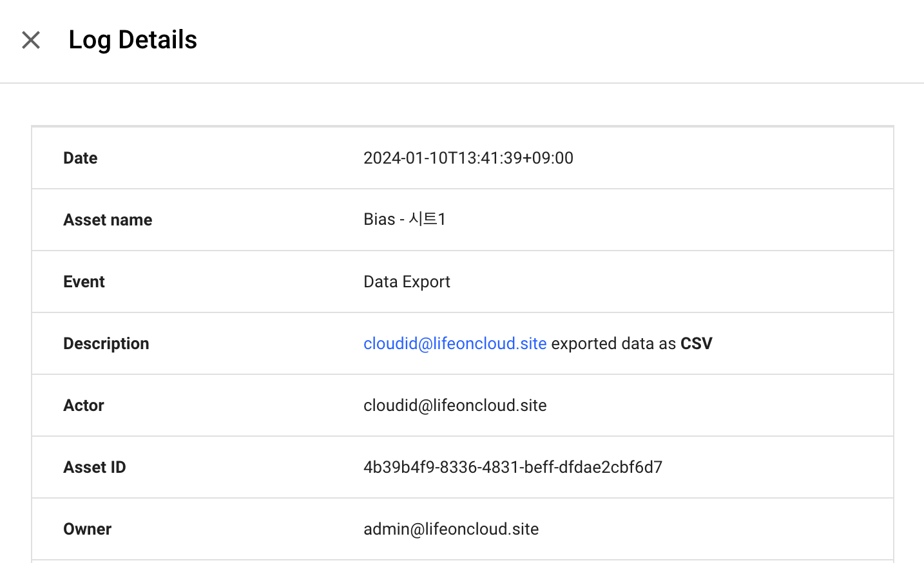Click the Date row label
924x563 pixels.
point(81,158)
